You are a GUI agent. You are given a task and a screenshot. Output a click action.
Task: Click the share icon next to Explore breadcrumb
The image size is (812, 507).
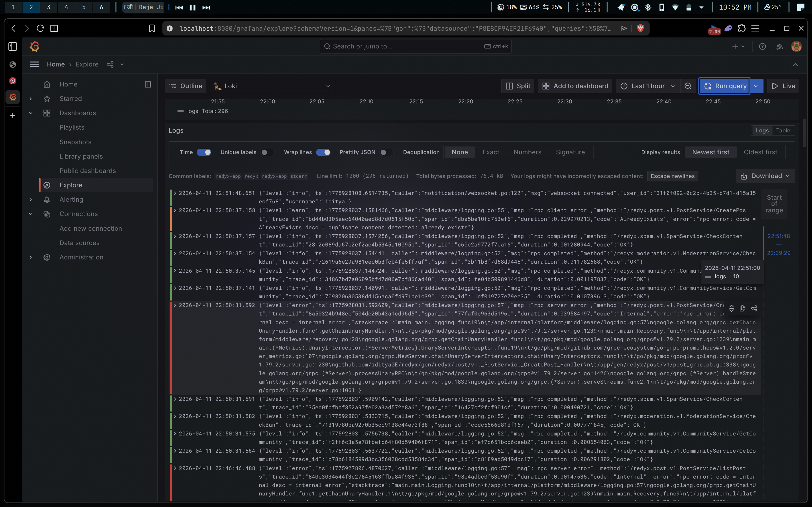(x=110, y=65)
